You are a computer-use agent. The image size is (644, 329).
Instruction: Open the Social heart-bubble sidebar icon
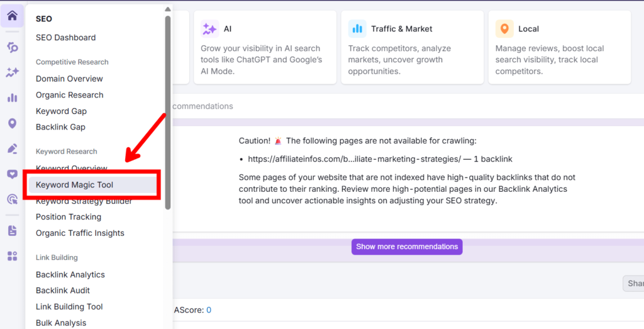click(x=13, y=174)
